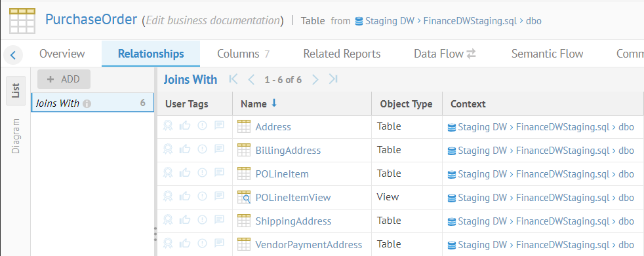Collapse panel with the back chevron button
Viewport: 644px width, 256px height.
coord(13,54)
